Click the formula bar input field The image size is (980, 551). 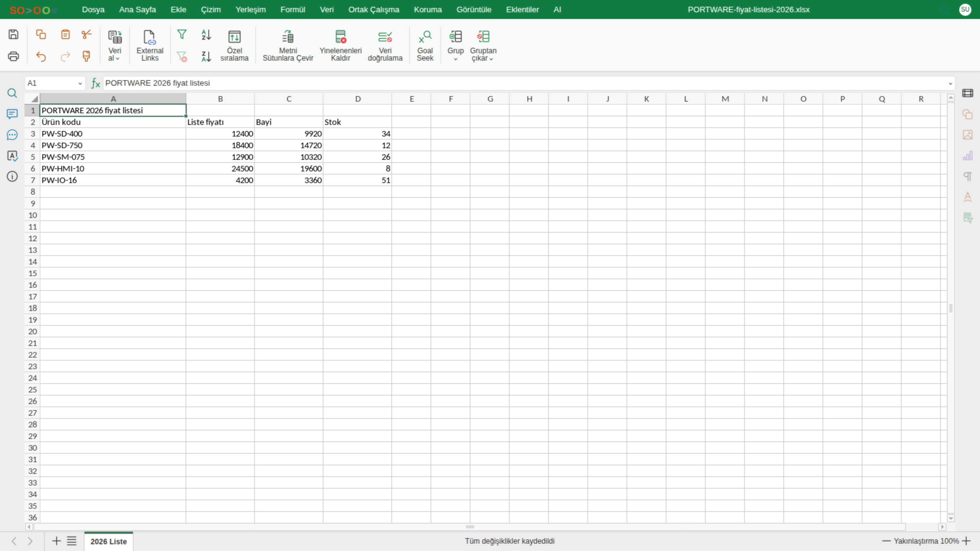pos(525,83)
